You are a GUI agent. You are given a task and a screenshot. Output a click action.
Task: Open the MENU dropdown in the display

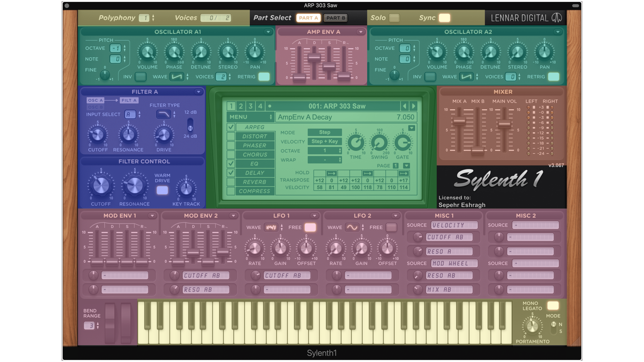point(250,117)
